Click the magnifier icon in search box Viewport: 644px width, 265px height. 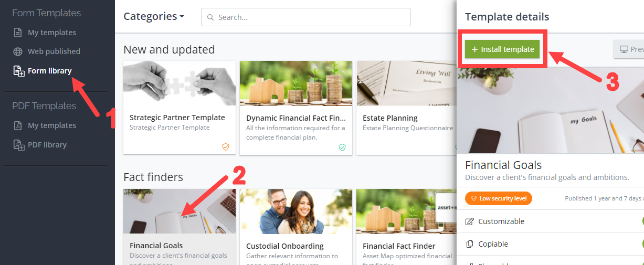(210, 17)
